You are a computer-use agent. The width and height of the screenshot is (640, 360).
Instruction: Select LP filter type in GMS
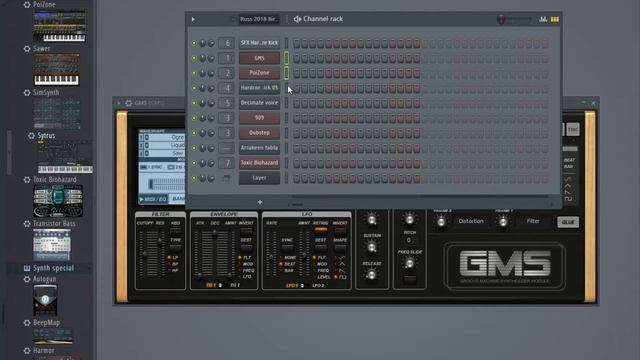[173, 258]
